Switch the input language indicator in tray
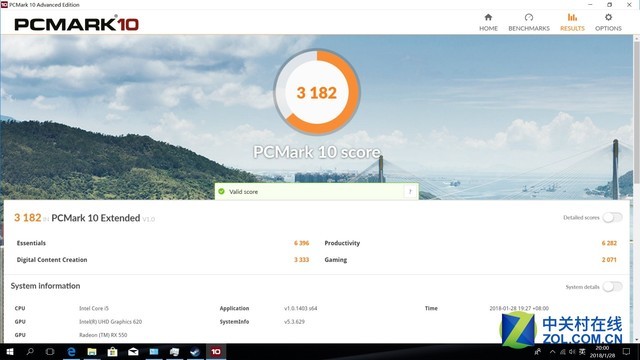The height and width of the screenshot is (360, 640). click(582, 351)
